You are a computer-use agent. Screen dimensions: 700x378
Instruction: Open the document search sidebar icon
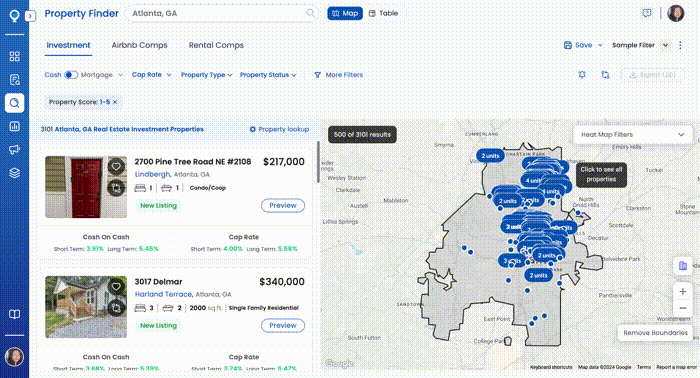click(14, 79)
